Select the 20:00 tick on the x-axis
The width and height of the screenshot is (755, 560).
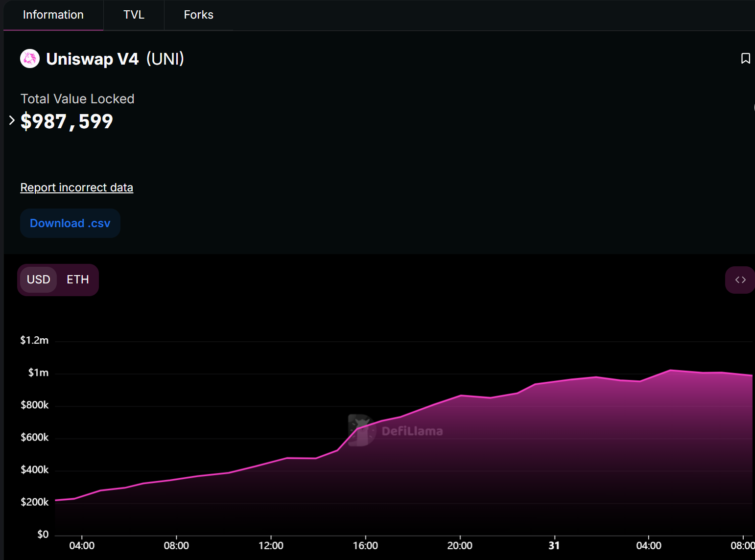pos(460,545)
